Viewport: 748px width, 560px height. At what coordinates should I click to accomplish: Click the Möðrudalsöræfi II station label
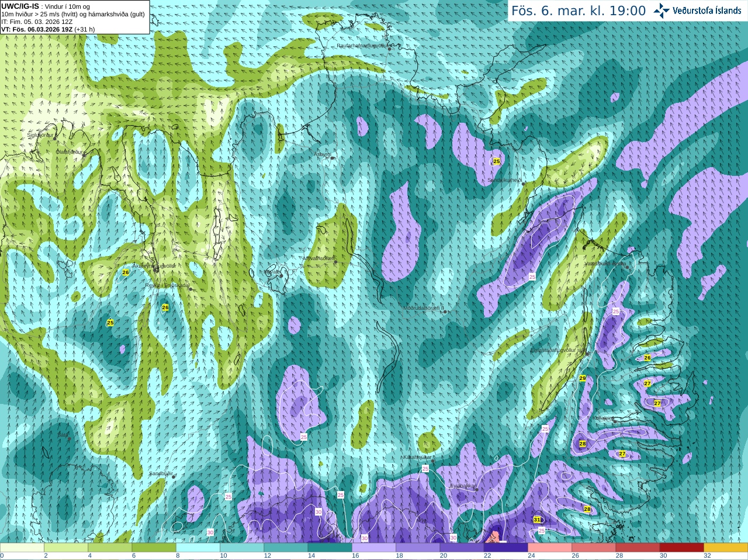424,308
